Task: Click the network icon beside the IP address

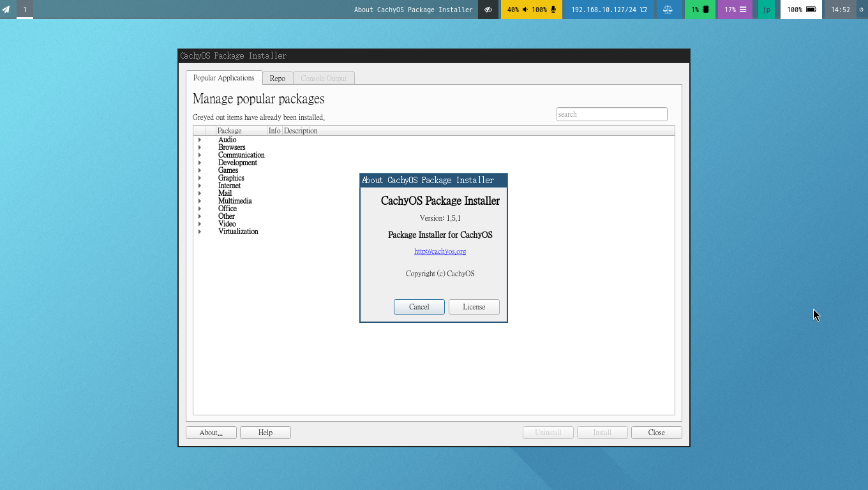Action: point(643,10)
